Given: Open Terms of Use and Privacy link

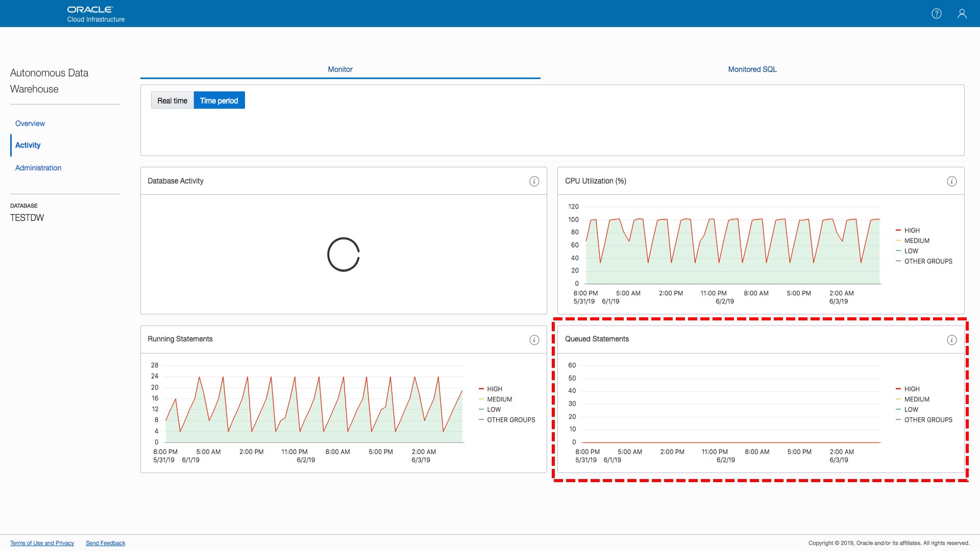Looking at the screenshot, I should [x=42, y=543].
